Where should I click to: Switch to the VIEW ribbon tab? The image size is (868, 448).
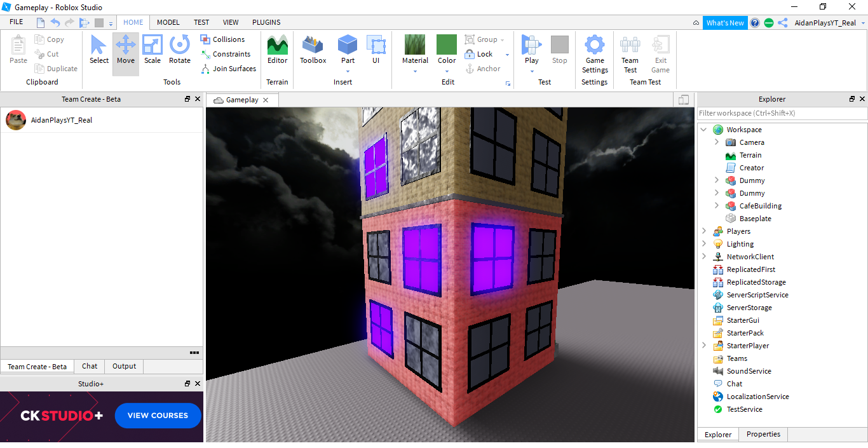pyautogui.click(x=231, y=22)
